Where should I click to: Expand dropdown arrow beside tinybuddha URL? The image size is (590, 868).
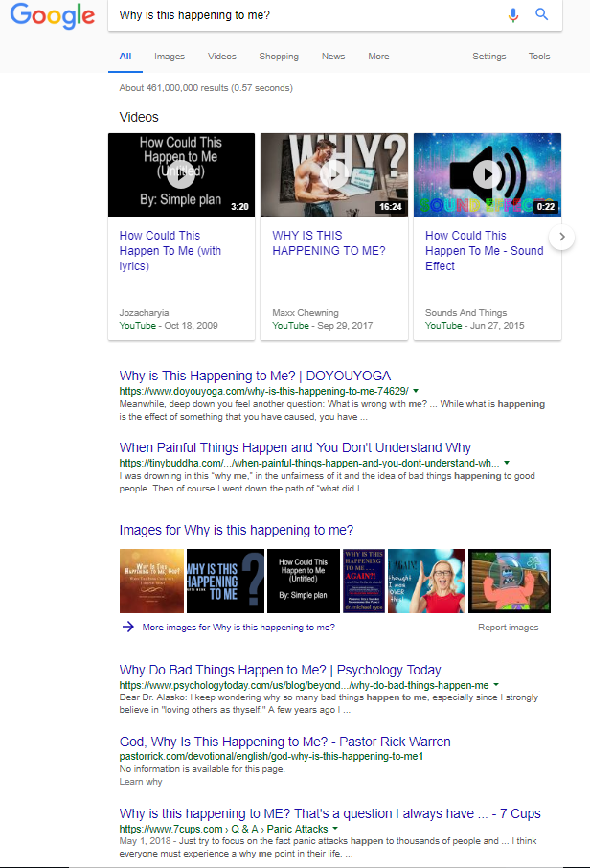click(x=507, y=463)
